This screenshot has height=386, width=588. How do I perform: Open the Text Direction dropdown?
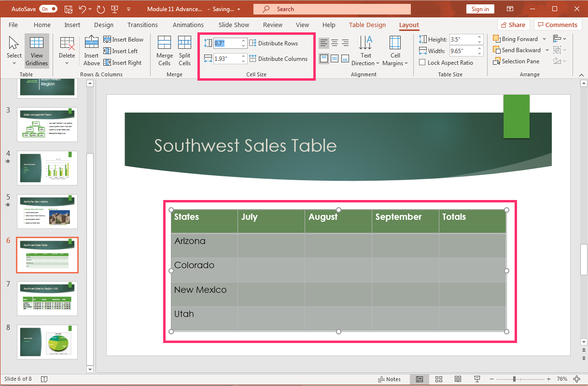(x=365, y=50)
